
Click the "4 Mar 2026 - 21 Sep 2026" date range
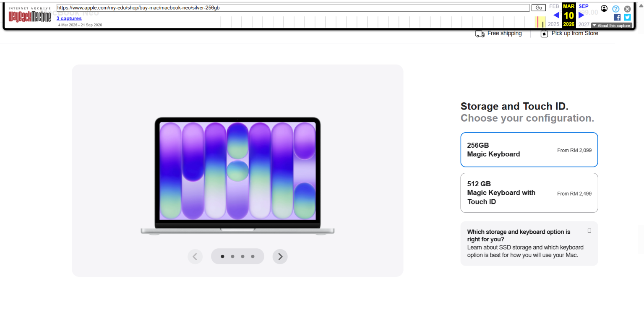(x=80, y=25)
